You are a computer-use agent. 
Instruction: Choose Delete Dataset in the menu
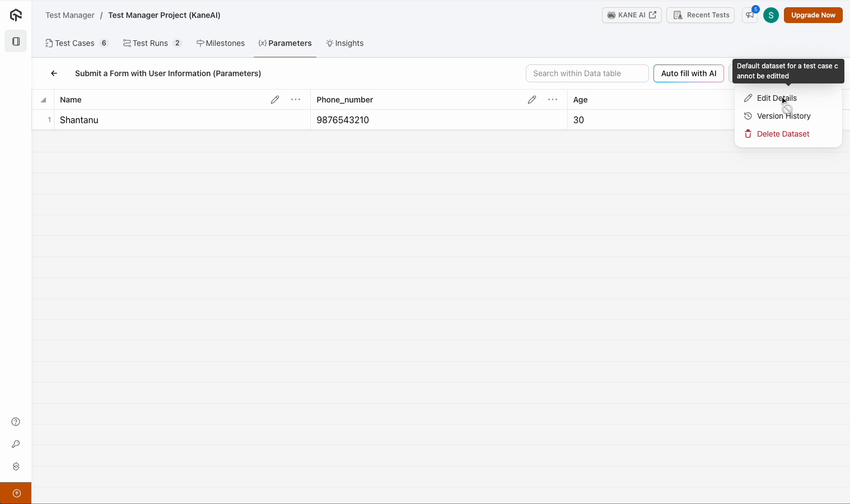pos(783,134)
